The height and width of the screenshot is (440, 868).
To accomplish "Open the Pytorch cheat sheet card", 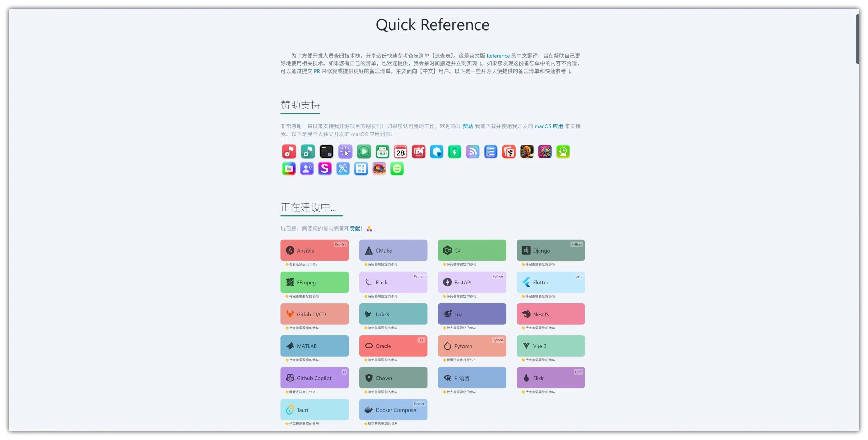I will point(472,346).
